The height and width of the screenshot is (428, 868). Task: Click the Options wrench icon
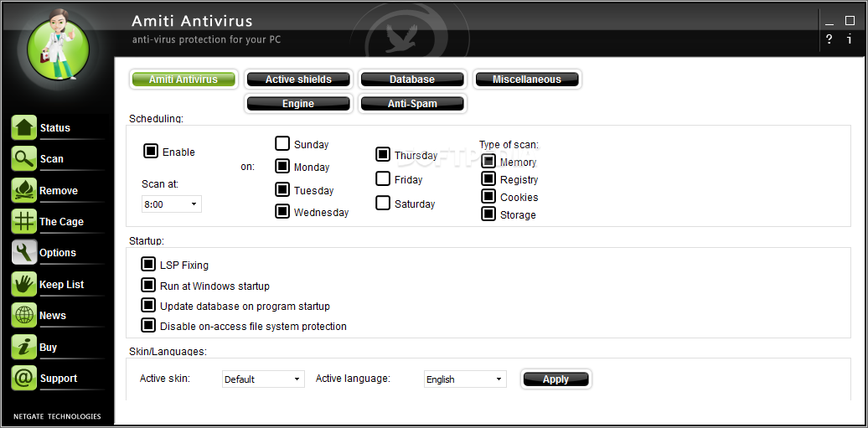pos(23,252)
